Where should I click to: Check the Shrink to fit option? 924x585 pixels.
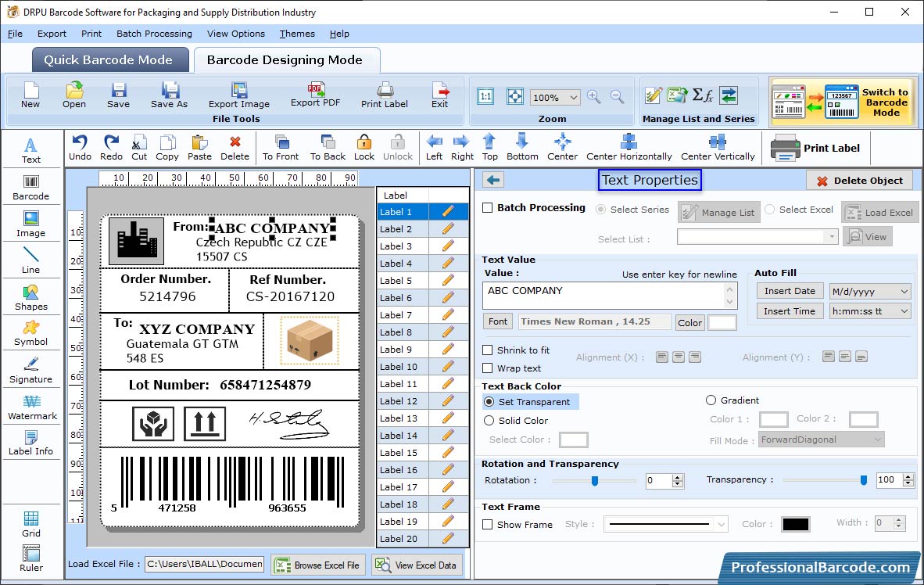488,350
